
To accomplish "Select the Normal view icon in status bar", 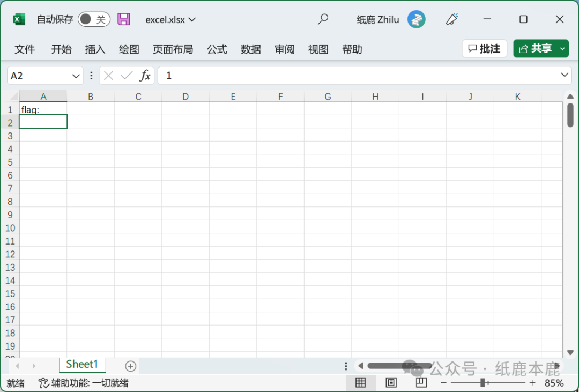I will pyautogui.click(x=360, y=383).
